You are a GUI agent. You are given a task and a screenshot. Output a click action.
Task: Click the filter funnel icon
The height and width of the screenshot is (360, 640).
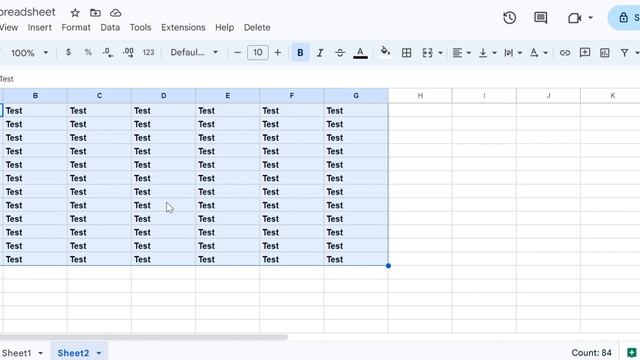click(624, 53)
